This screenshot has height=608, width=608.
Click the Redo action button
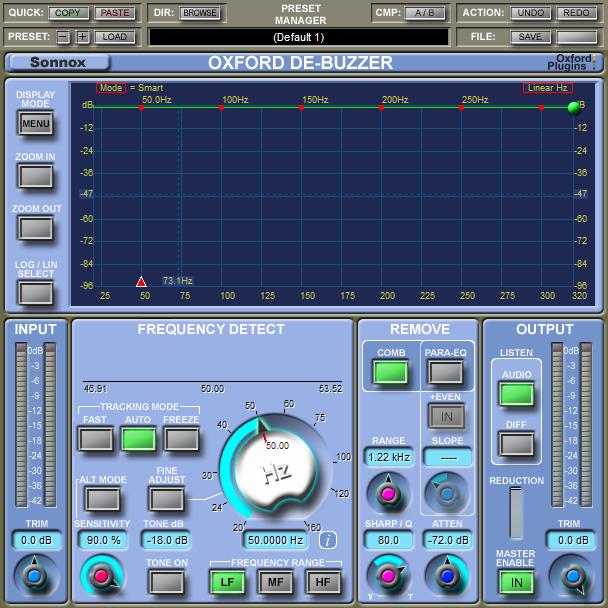(576, 13)
